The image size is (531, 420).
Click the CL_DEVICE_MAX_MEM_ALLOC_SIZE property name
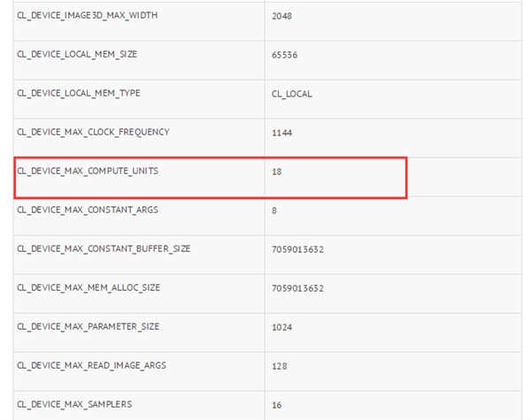coord(88,287)
